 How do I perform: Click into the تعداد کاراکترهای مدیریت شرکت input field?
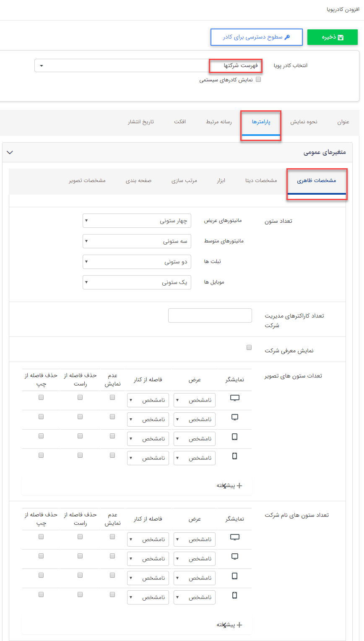[x=210, y=315]
